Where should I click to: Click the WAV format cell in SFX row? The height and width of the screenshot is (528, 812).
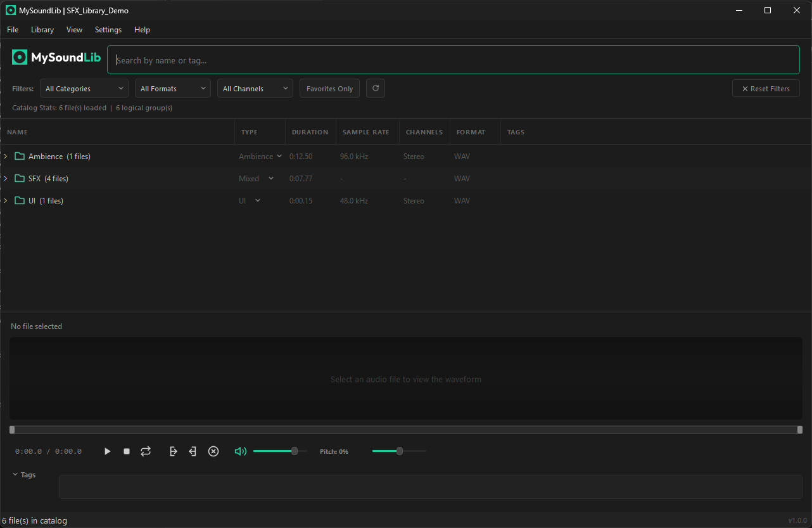[462, 179]
